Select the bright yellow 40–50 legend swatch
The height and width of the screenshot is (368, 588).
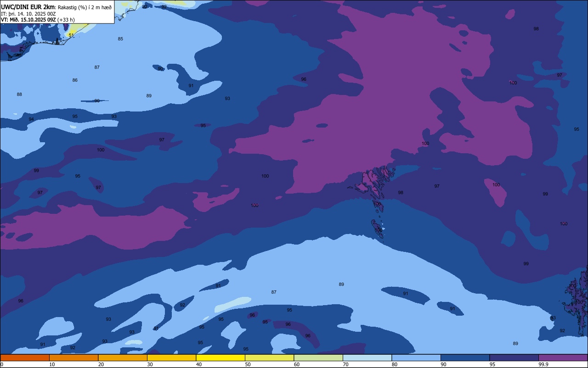pos(220,357)
